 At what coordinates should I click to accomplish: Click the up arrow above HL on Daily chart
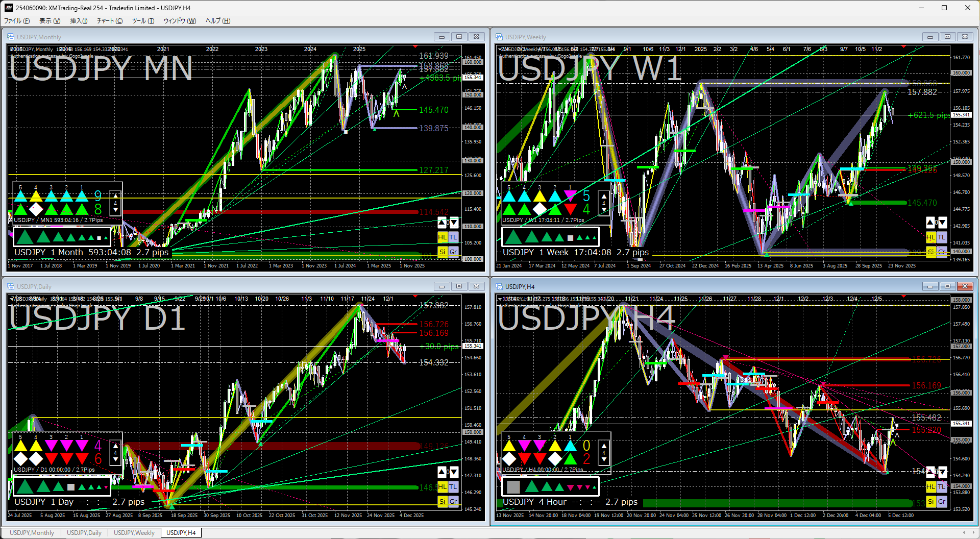tap(442, 472)
